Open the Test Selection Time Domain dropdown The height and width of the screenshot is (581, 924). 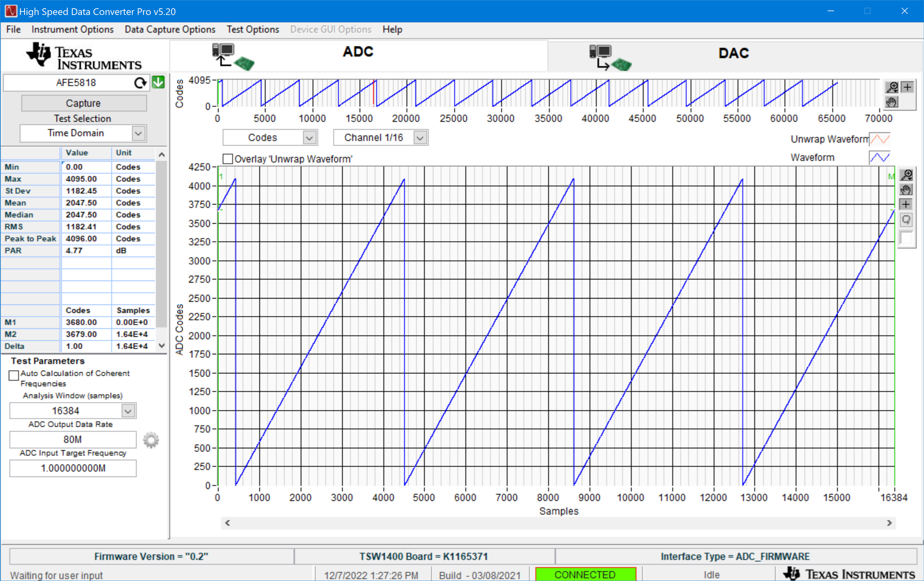[138, 133]
